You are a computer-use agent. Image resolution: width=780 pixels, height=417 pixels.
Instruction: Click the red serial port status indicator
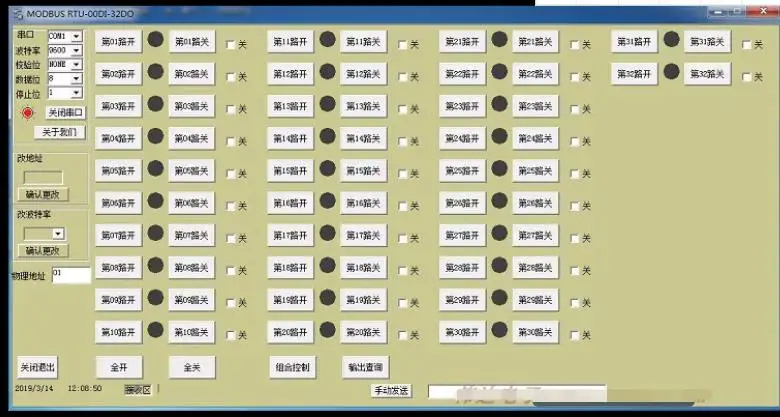tap(28, 113)
